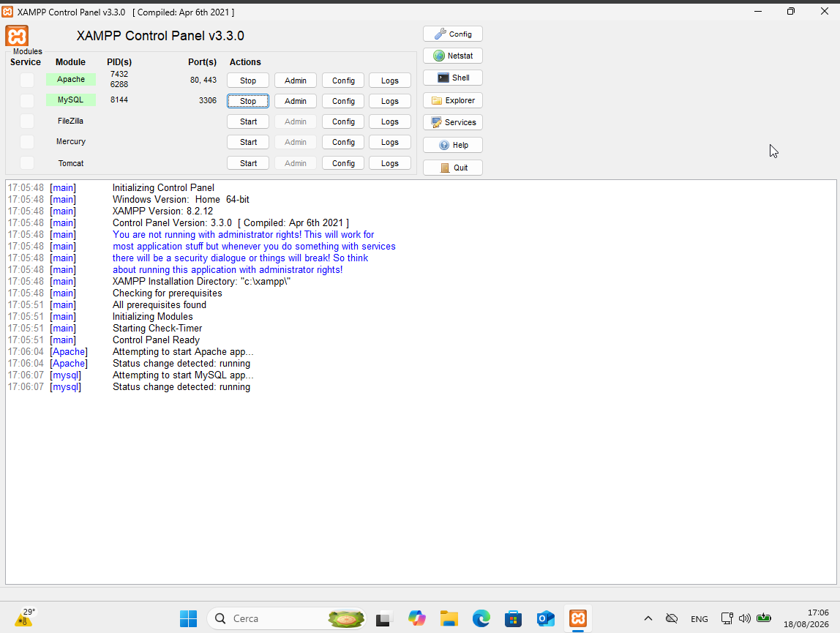Open Windows Services from XAMPP panel
This screenshot has width=840, height=633.
[453, 122]
